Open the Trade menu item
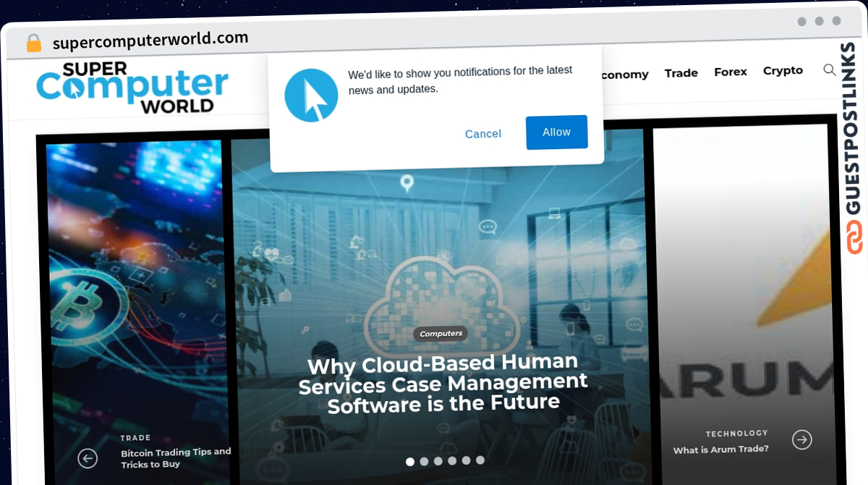The image size is (868, 485). pos(681,72)
